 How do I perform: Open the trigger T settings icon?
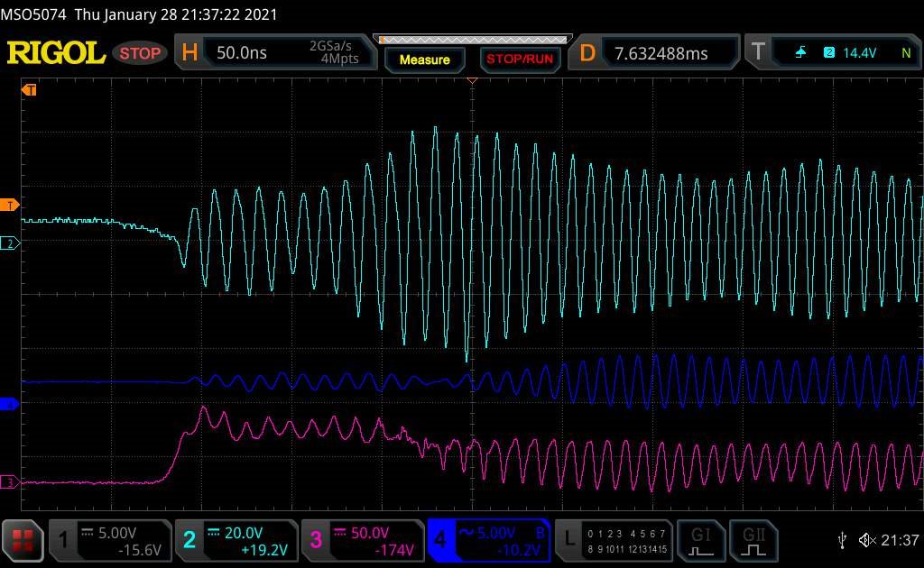click(758, 53)
